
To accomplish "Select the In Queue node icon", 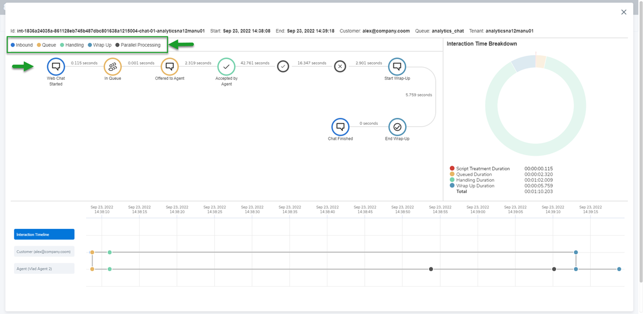I will pyautogui.click(x=113, y=67).
